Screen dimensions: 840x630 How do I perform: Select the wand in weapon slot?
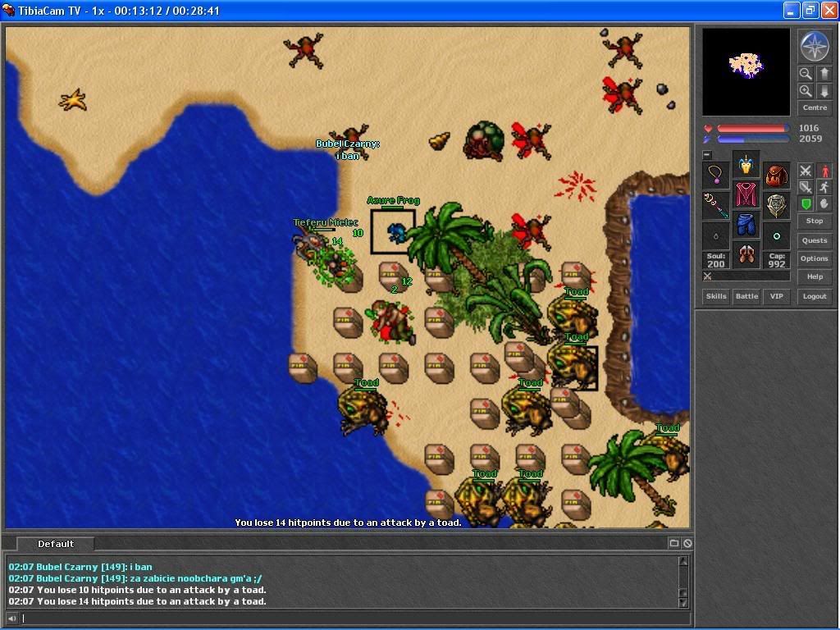[715, 206]
